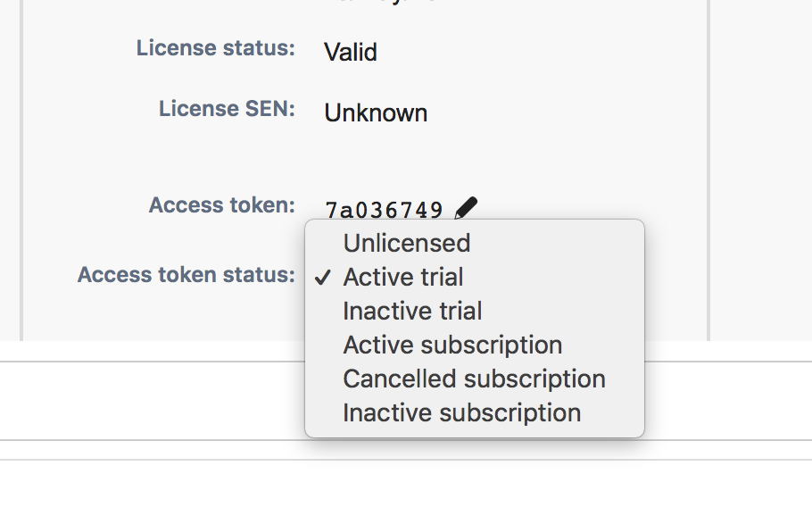Click the pencil icon to edit access token
This screenshot has height=516, width=812.
click(466, 209)
